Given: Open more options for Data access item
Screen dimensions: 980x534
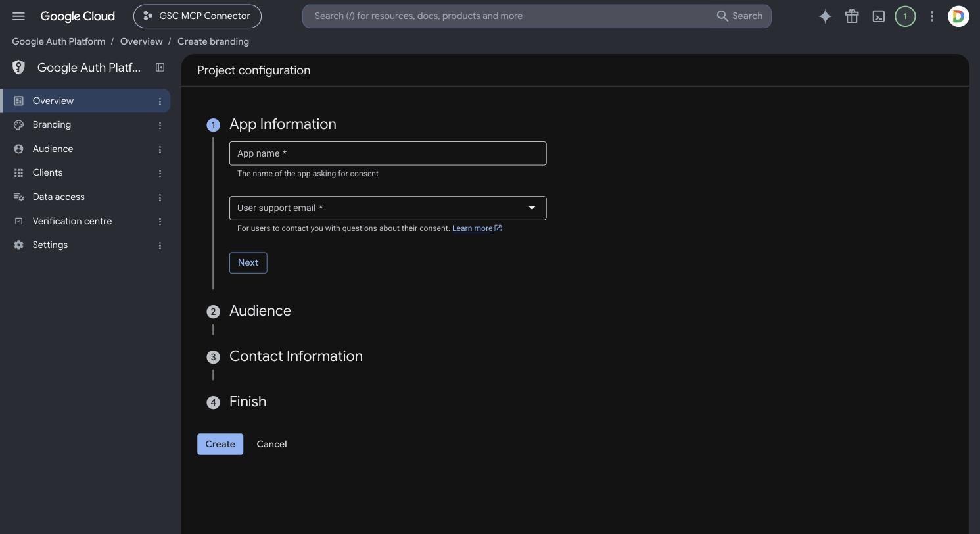Looking at the screenshot, I should click(160, 197).
